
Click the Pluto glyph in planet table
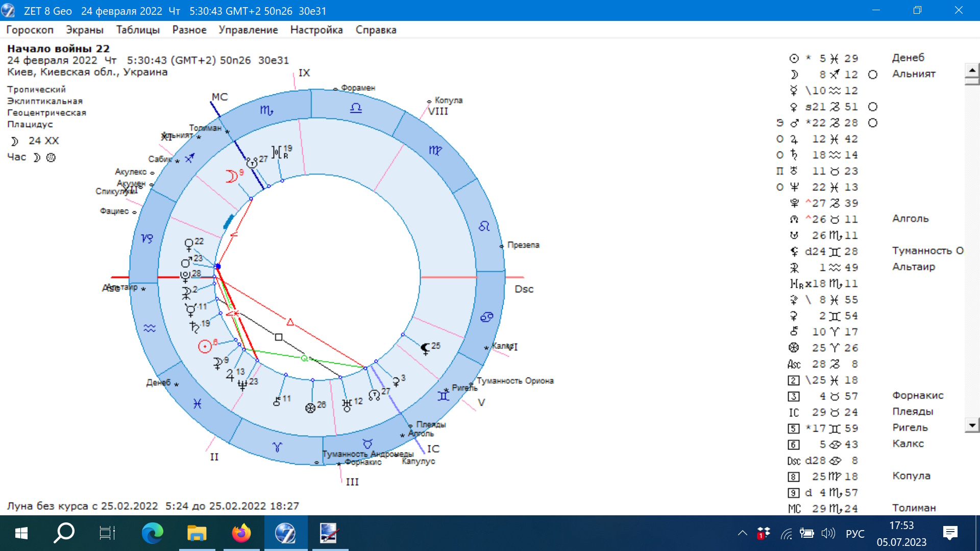(x=794, y=204)
